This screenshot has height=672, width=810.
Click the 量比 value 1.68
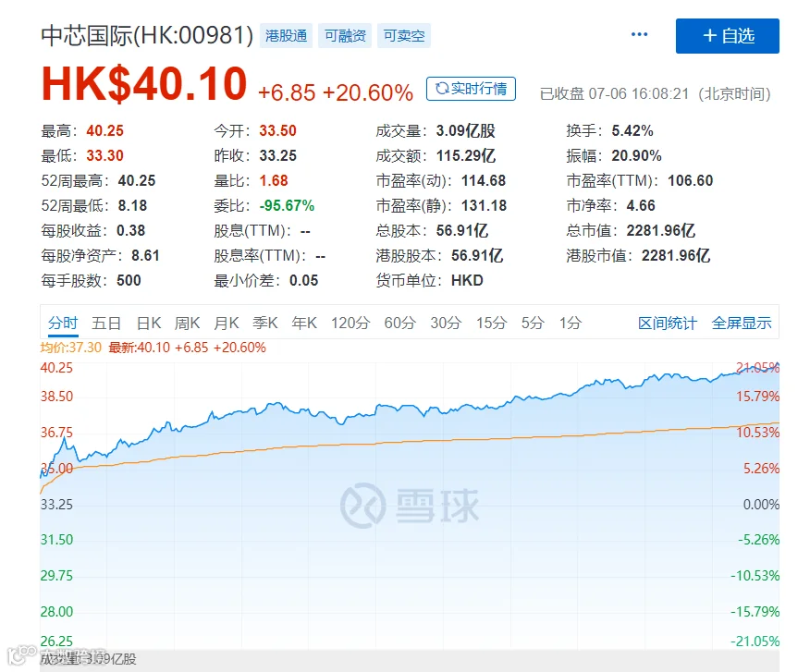point(274,181)
